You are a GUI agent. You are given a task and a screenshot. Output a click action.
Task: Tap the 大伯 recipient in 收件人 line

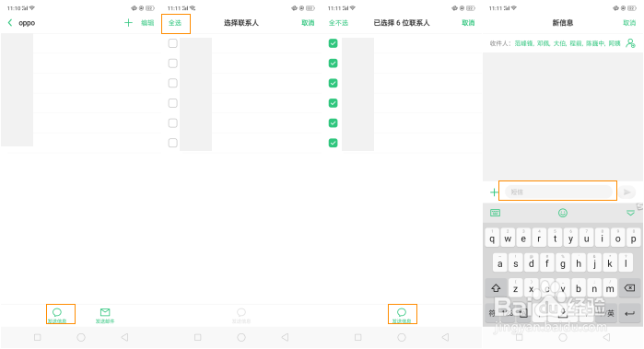click(559, 43)
